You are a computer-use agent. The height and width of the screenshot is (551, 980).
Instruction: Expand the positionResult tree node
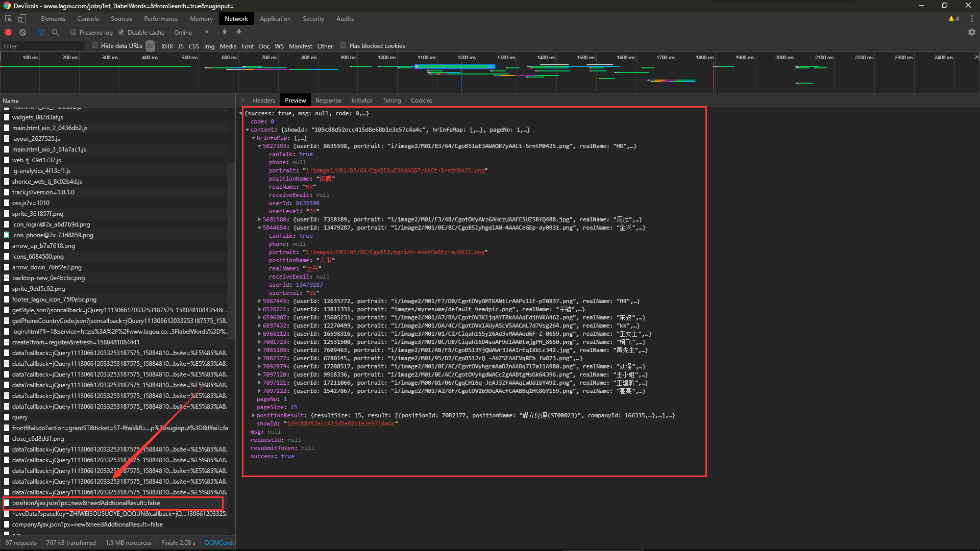(x=254, y=415)
